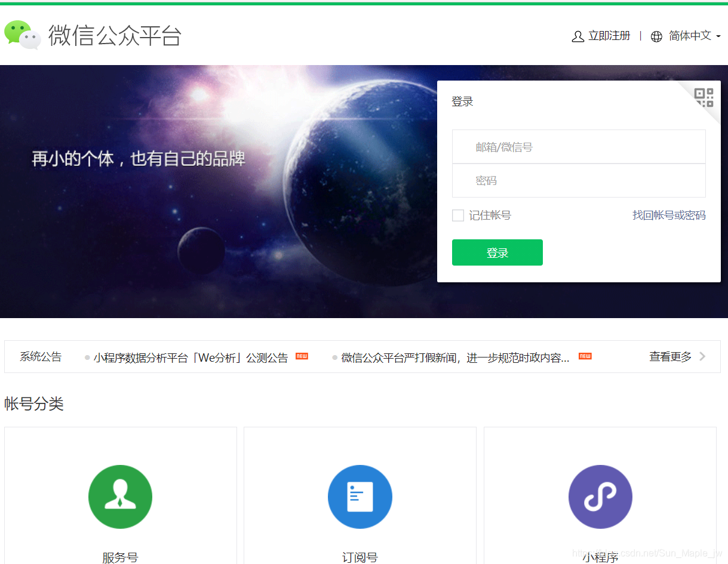Focus the 邮箱/微信号 input field
Screen dimensions: 728x564
[x=579, y=147]
